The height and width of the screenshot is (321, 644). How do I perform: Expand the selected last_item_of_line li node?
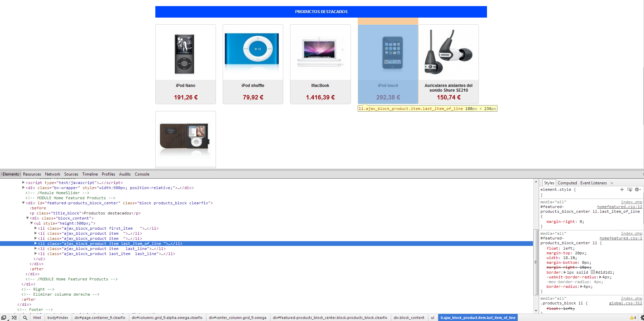(36, 244)
